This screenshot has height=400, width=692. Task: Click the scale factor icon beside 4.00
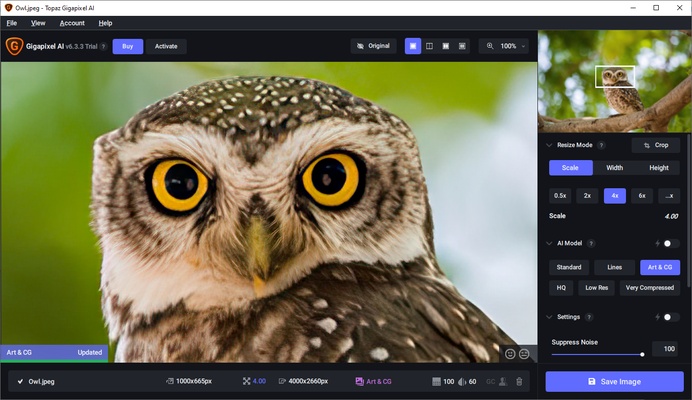pyautogui.click(x=246, y=381)
